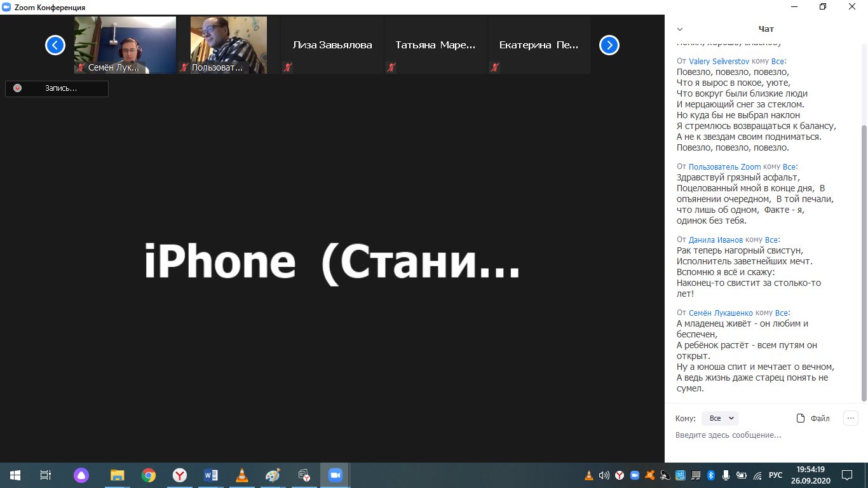Viewport: 868px width, 488px height.
Task: Open Bluetooth tray icon
Action: [711, 475]
